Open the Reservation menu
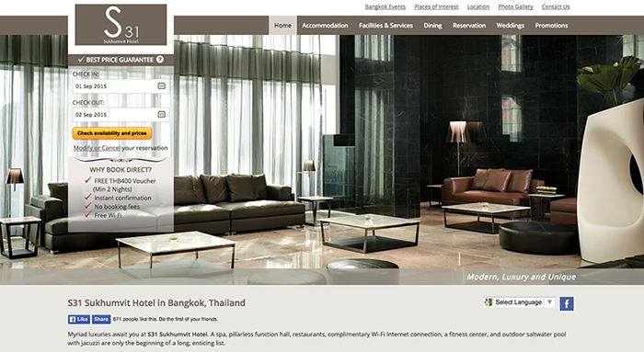644x352 pixels. (469, 26)
